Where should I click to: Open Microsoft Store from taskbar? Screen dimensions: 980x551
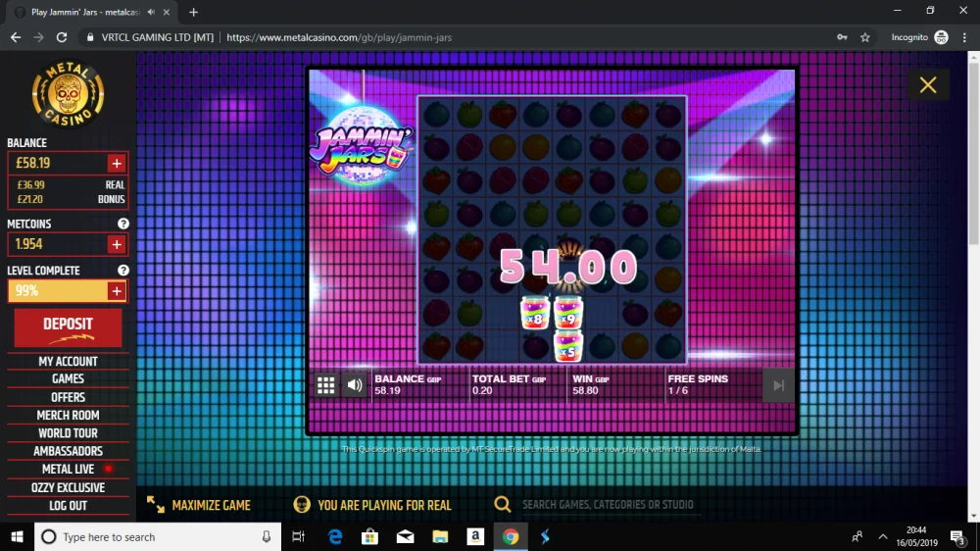pos(370,536)
